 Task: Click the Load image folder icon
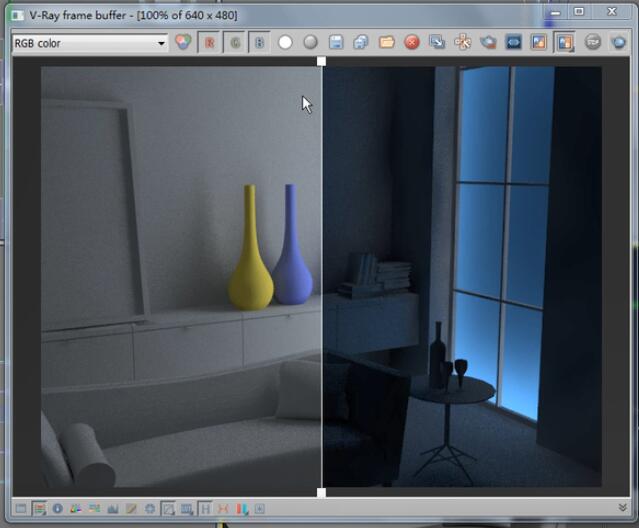point(386,43)
